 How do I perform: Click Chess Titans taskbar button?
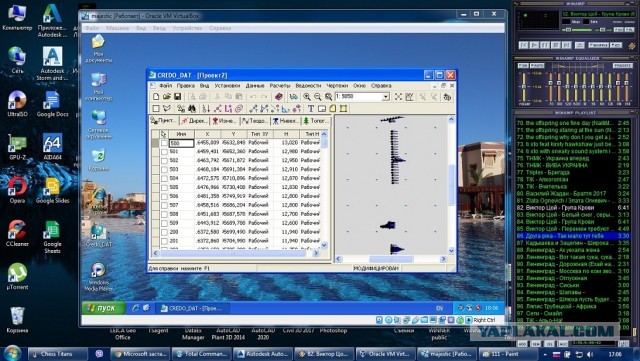(x=57, y=354)
